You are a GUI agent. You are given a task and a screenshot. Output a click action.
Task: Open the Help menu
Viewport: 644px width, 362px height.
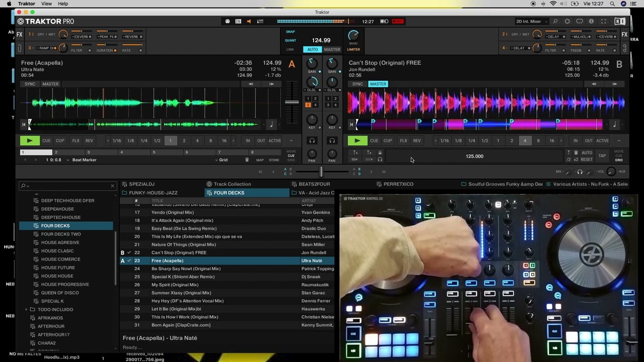pos(63,4)
